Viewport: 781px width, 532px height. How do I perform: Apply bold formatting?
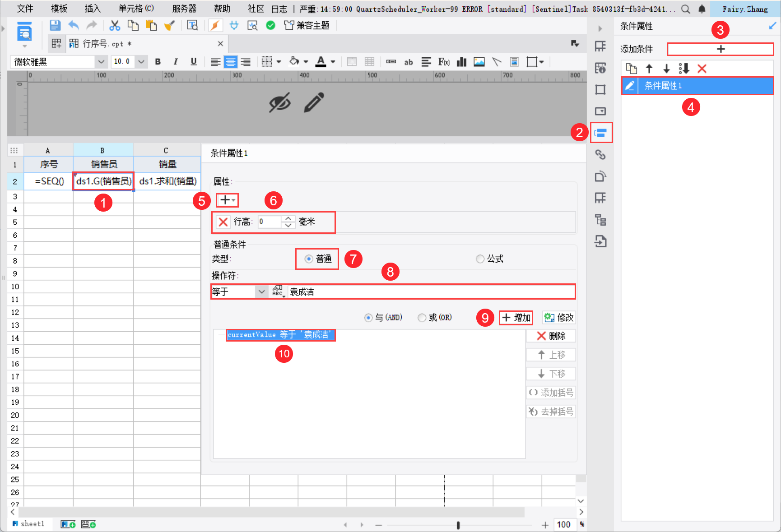tap(158, 62)
